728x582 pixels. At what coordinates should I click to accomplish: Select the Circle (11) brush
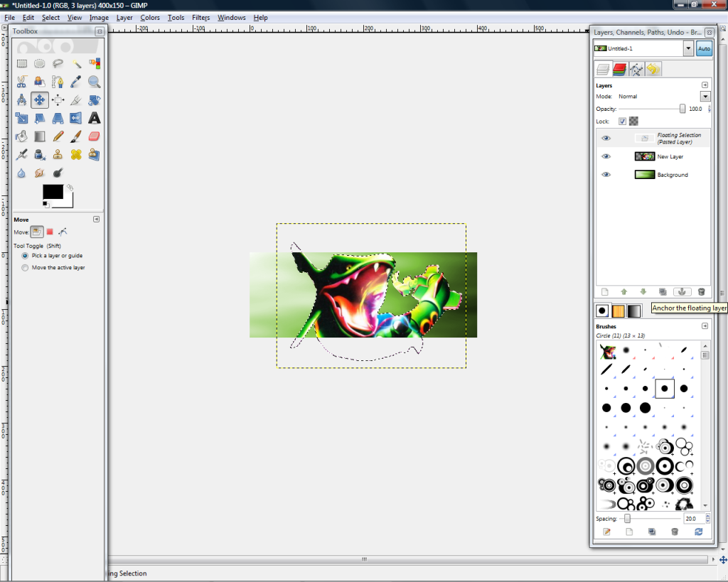pos(665,389)
